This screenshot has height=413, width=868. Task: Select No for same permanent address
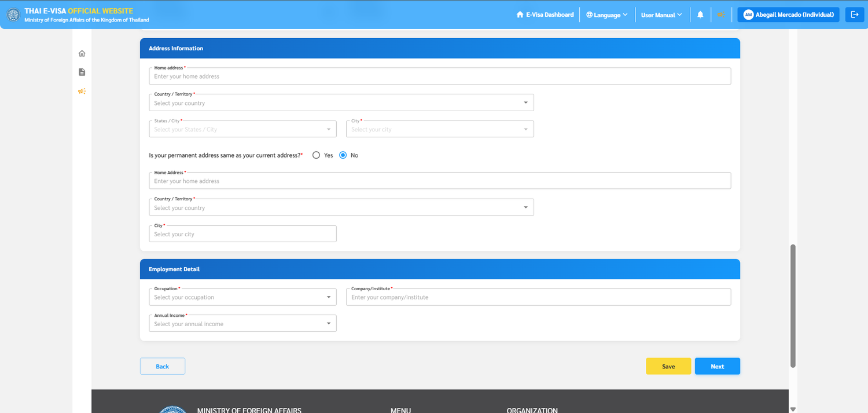tap(343, 155)
